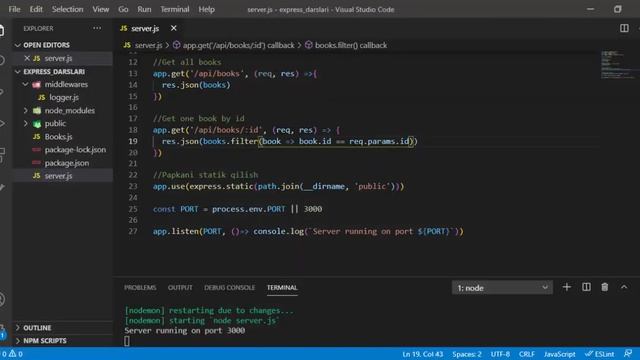Click the '//Papkani statik qilish' comment
640x360 pixels.
(205, 175)
